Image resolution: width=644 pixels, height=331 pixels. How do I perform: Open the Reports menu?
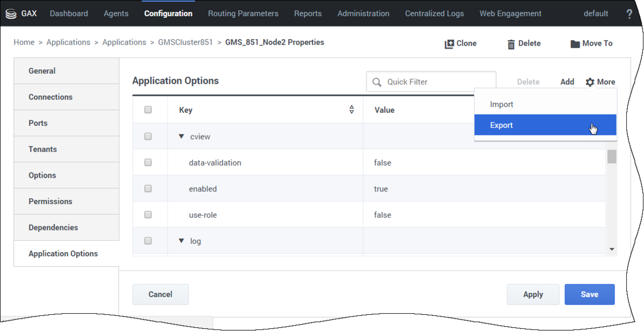pyautogui.click(x=308, y=13)
